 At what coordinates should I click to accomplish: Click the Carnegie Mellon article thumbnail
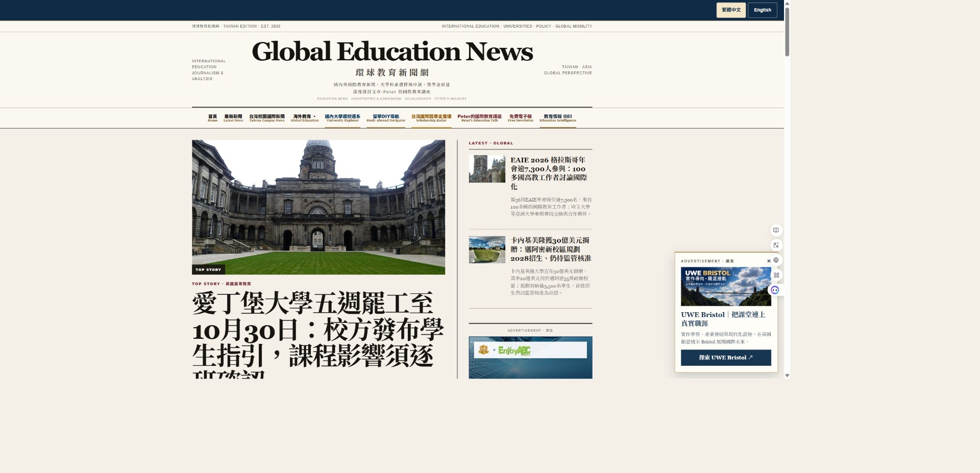pos(487,250)
